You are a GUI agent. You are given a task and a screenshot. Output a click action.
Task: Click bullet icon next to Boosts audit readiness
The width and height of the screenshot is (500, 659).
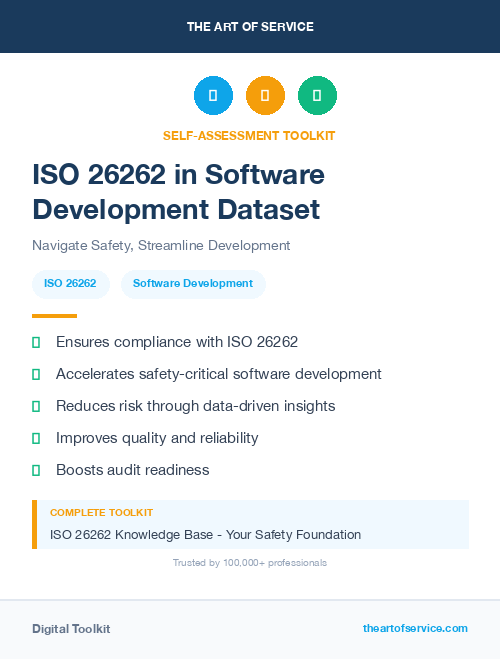[36, 470]
